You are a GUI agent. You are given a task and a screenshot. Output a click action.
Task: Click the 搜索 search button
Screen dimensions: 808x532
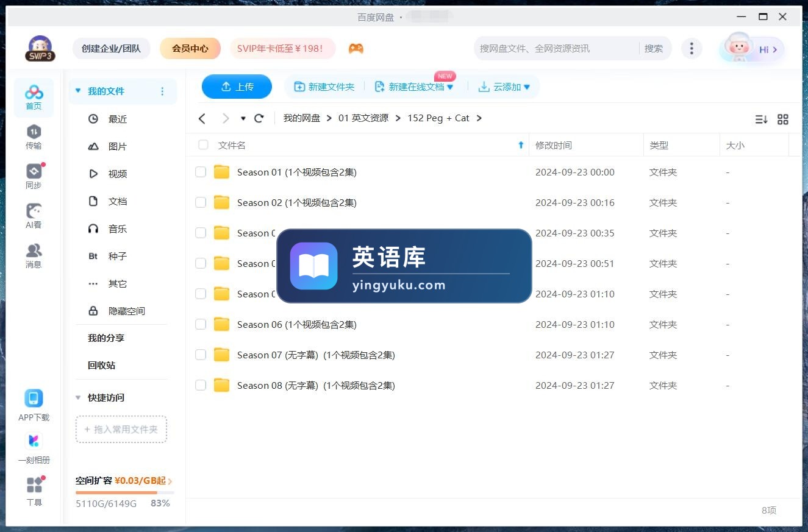[x=654, y=49]
